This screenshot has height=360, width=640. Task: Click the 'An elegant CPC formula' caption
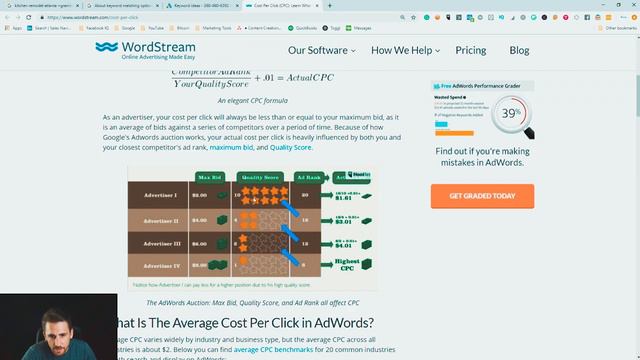click(x=252, y=100)
